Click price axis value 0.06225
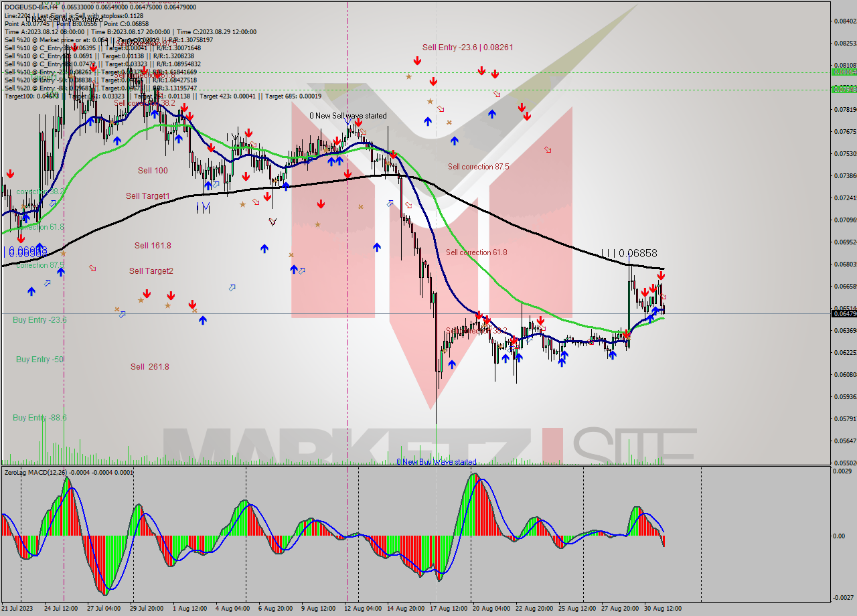Viewport: 857px width, 616px height. click(x=845, y=352)
